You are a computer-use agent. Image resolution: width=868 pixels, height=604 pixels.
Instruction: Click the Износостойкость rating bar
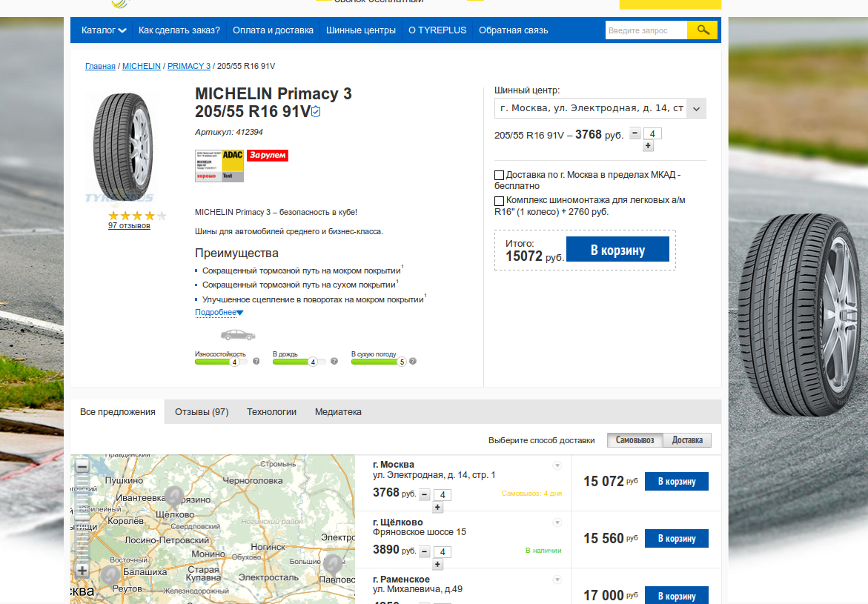click(220, 362)
